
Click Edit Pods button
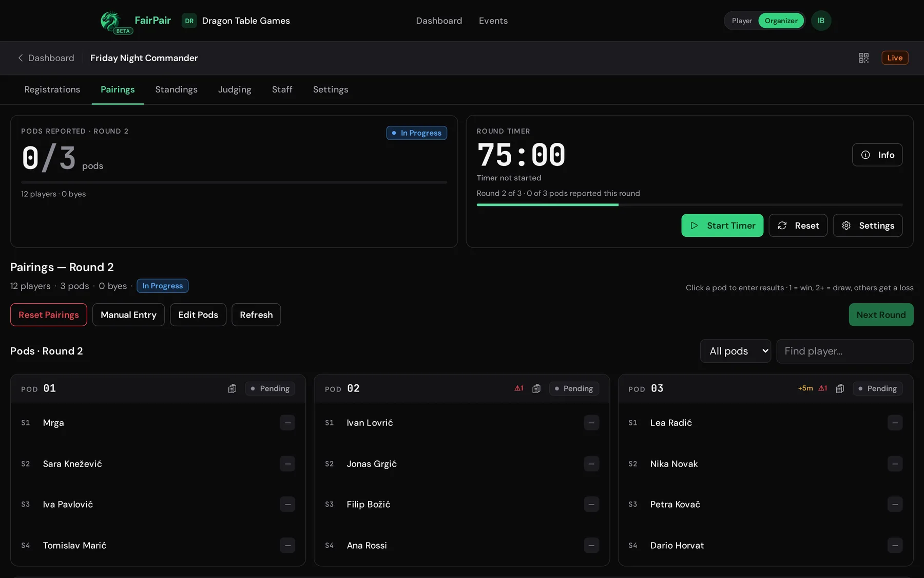[x=198, y=315]
